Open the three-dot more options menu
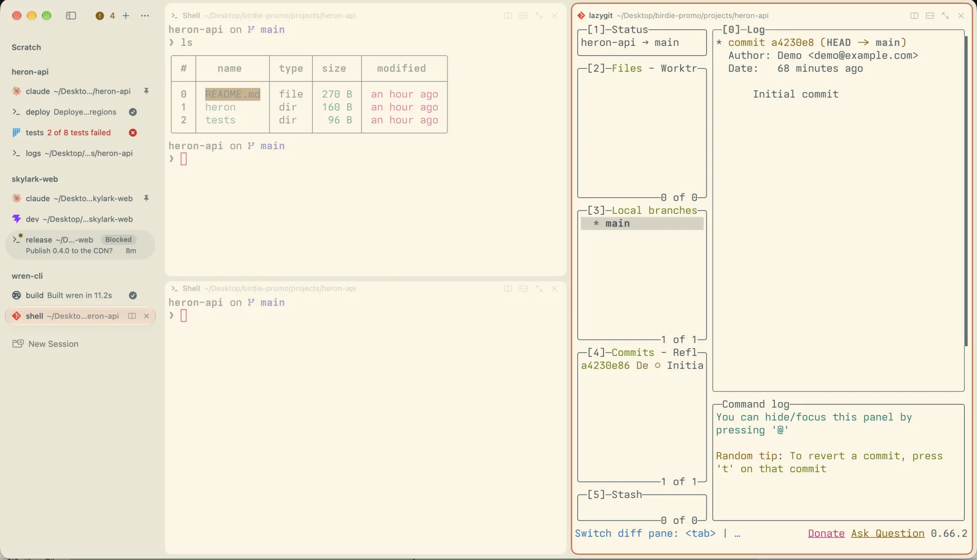Viewport: 977px width, 560px height. coord(145,16)
